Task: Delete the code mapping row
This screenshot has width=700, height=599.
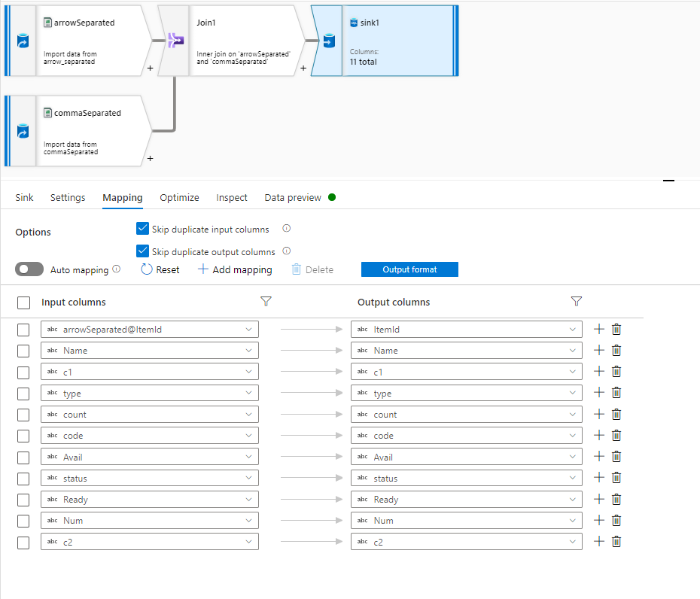Action: pos(616,435)
